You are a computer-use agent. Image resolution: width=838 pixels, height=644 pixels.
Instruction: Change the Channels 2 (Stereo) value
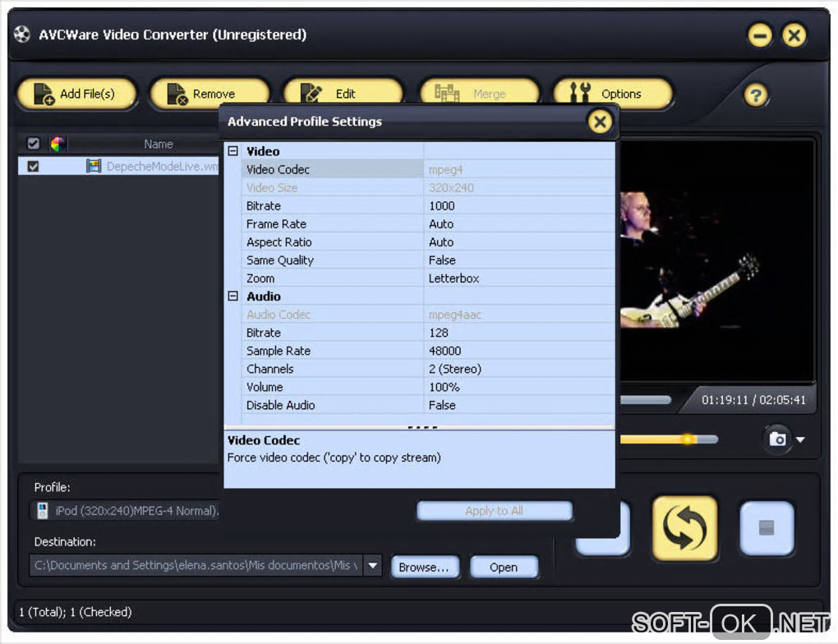pos(519,370)
